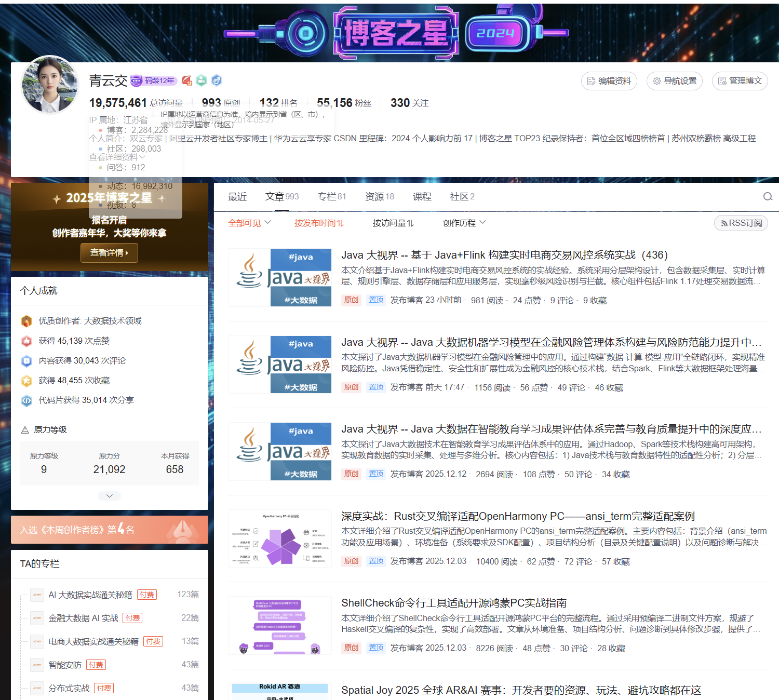Click 查看详情 on 2025年博客之星 banner

point(109,253)
